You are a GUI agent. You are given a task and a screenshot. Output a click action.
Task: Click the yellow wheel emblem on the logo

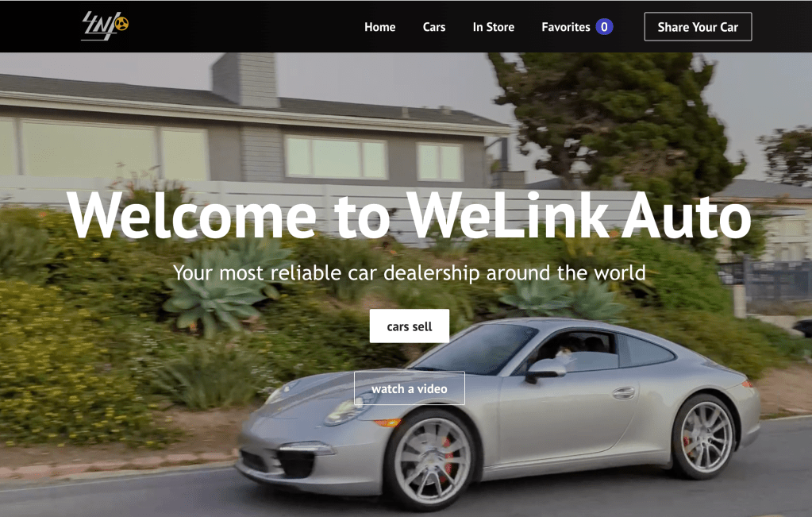tap(121, 23)
